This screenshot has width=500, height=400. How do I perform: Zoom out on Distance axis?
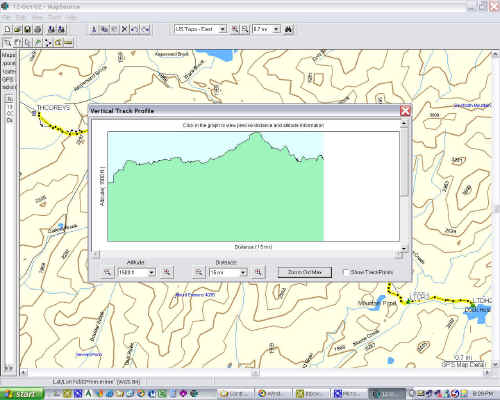[199, 272]
